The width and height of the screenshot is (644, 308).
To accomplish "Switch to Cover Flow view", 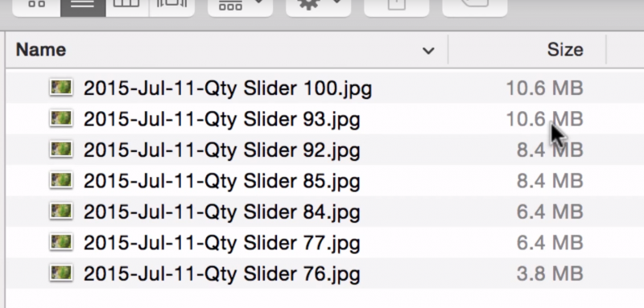I will (172, 6).
